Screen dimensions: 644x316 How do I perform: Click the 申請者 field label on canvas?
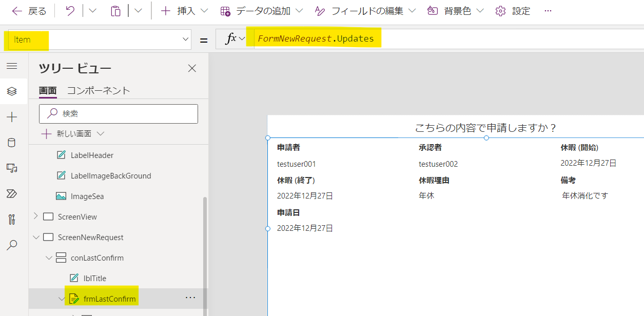[288, 147]
